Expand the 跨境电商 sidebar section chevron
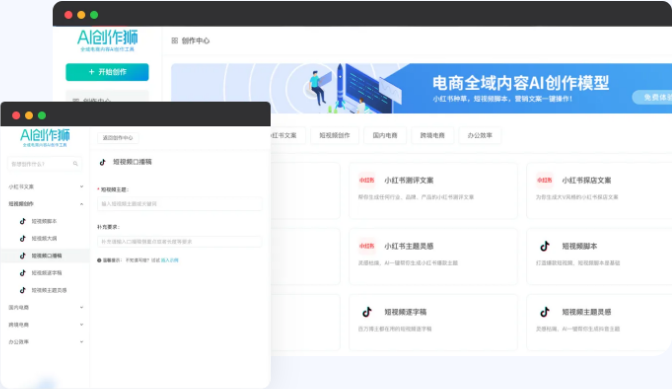 tap(81, 324)
